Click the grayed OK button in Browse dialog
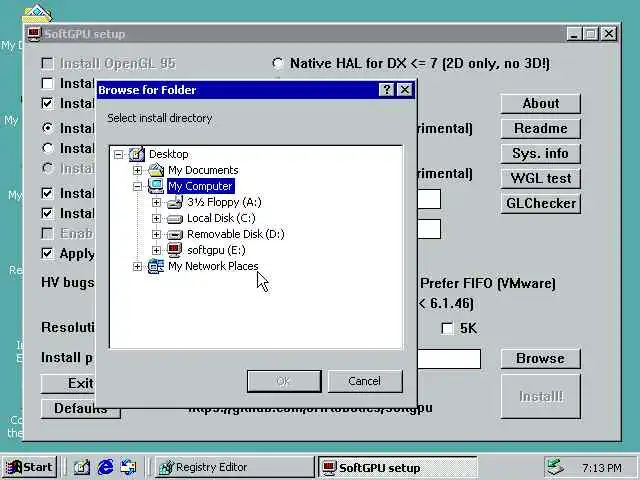 coord(284,381)
